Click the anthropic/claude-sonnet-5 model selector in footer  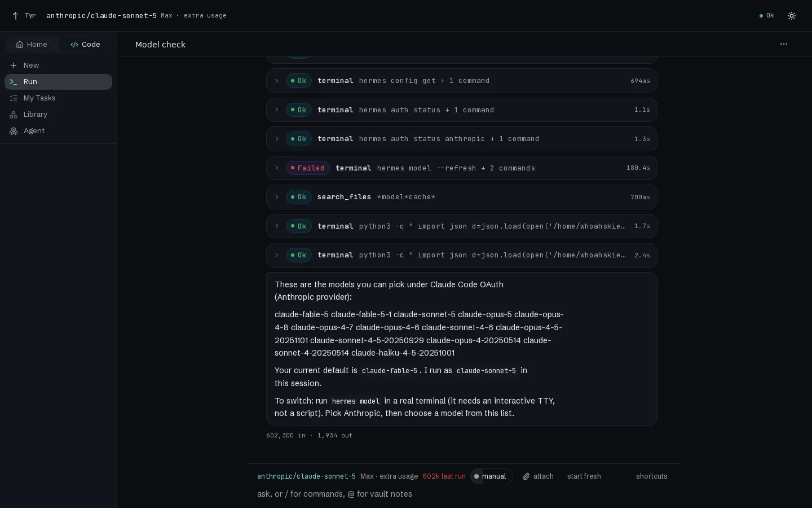(306, 476)
